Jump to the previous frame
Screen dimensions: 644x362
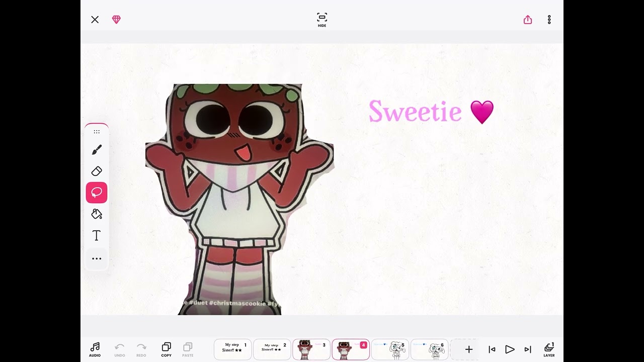492,349
